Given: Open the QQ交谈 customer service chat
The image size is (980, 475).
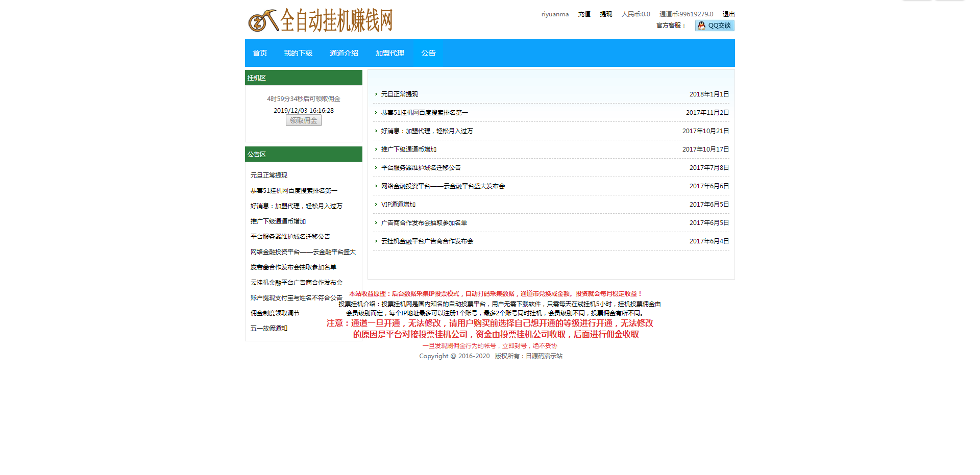Looking at the screenshot, I should click(714, 26).
